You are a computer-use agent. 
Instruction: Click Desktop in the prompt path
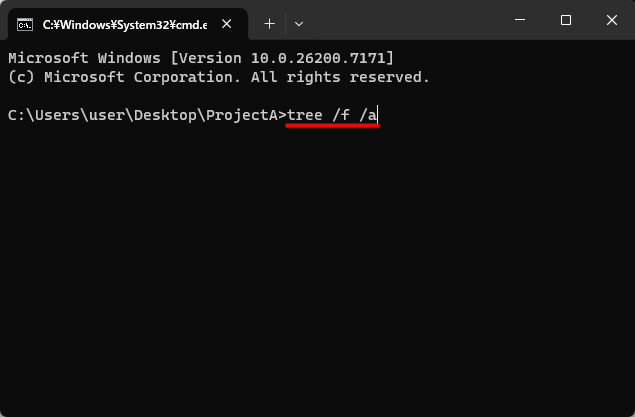pos(166,115)
